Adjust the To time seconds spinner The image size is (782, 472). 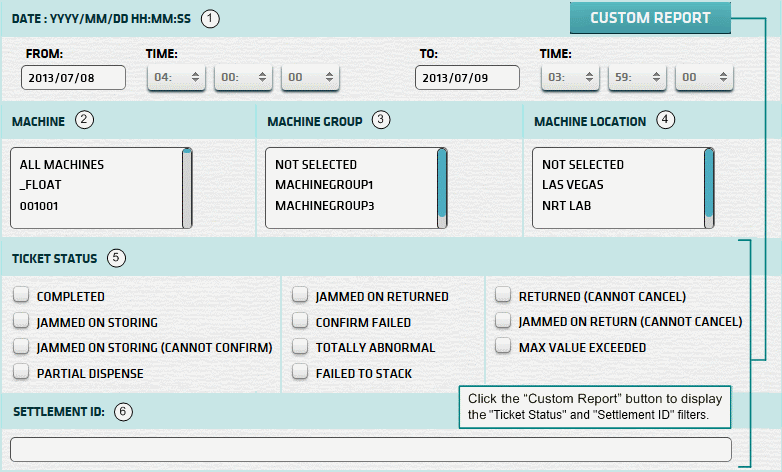pyautogui.click(x=704, y=78)
